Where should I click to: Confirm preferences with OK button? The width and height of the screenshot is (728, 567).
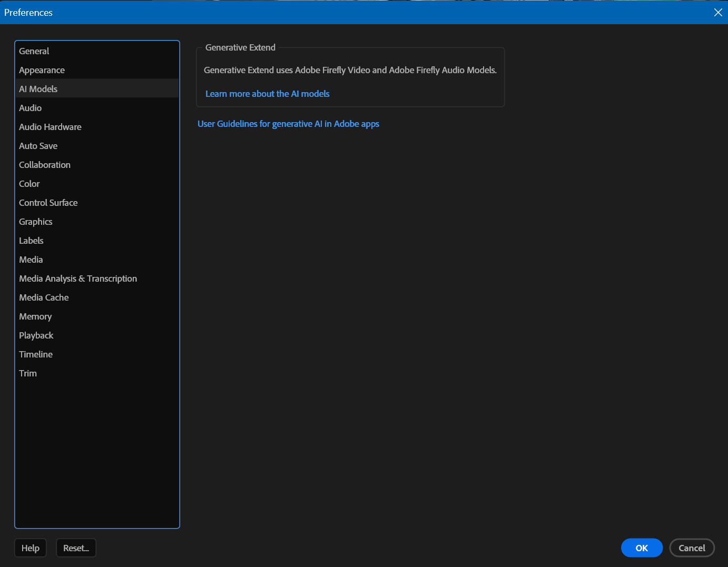642,548
